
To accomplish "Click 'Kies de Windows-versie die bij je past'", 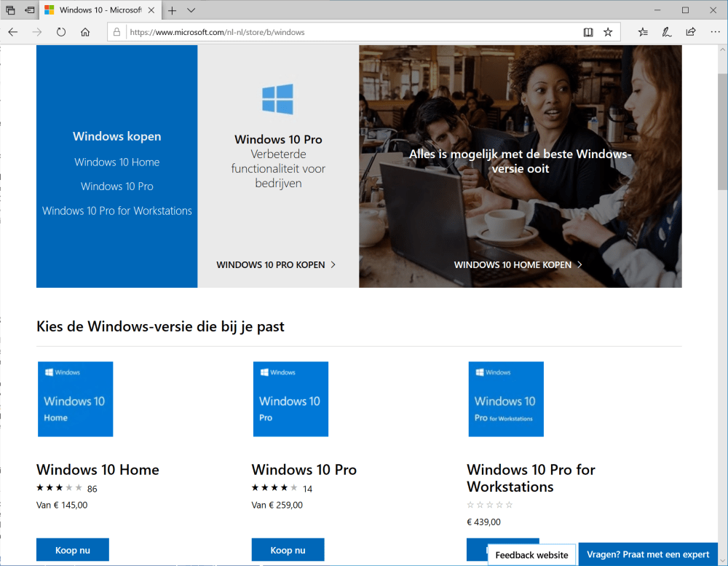I will click(160, 326).
